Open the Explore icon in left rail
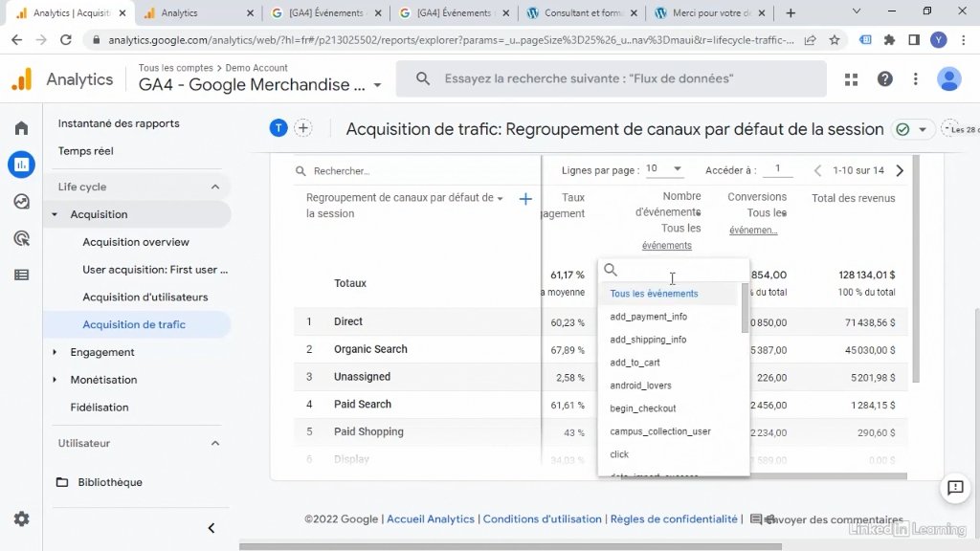The width and height of the screenshot is (980, 551). [21, 201]
